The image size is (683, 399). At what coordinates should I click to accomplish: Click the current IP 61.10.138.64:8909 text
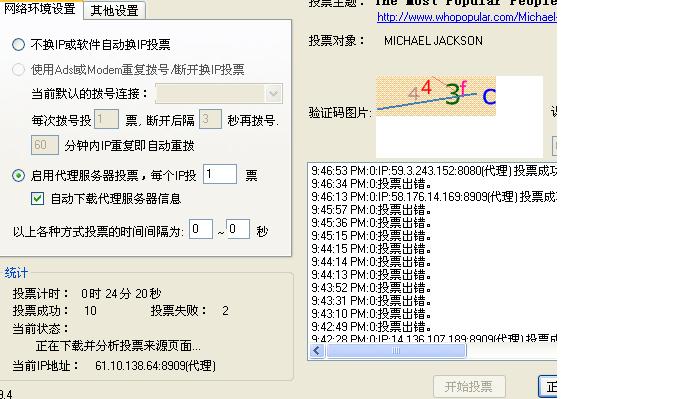pos(156,365)
